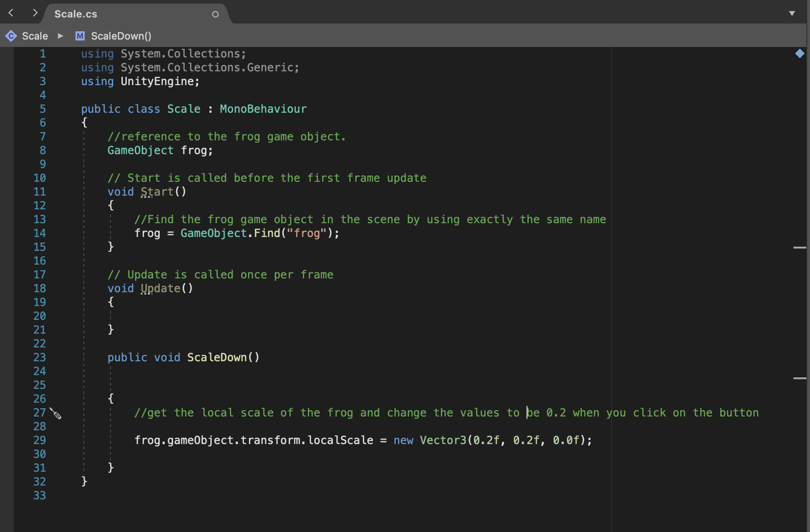Click the lower scrollbar overview marker
Screen dimensions: 810x532
coord(800,378)
